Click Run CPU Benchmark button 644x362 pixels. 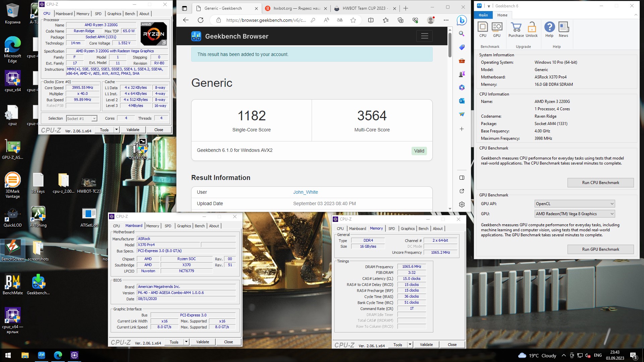[x=600, y=183]
